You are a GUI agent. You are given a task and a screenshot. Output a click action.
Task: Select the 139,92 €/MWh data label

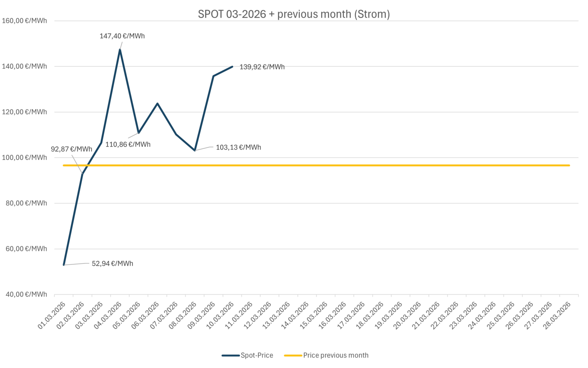(262, 67)
